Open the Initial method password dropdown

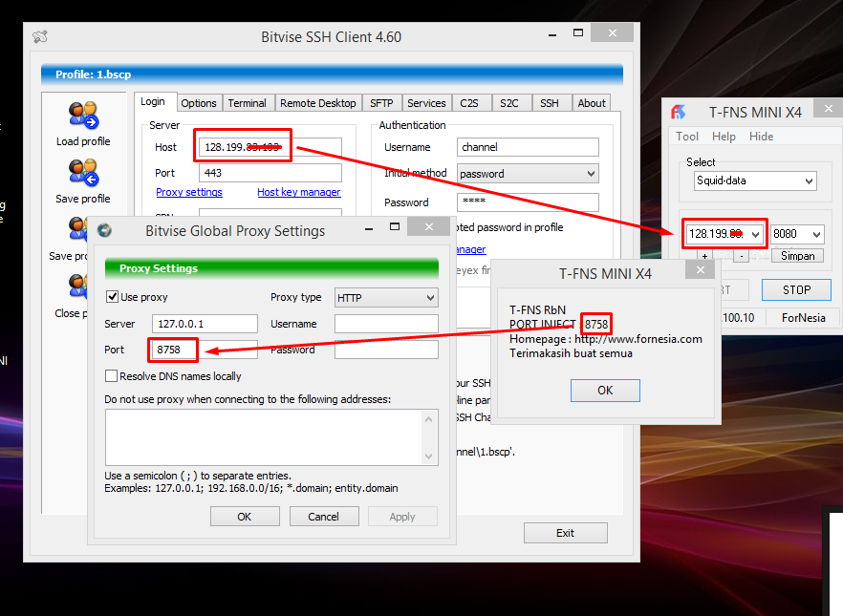528,174
